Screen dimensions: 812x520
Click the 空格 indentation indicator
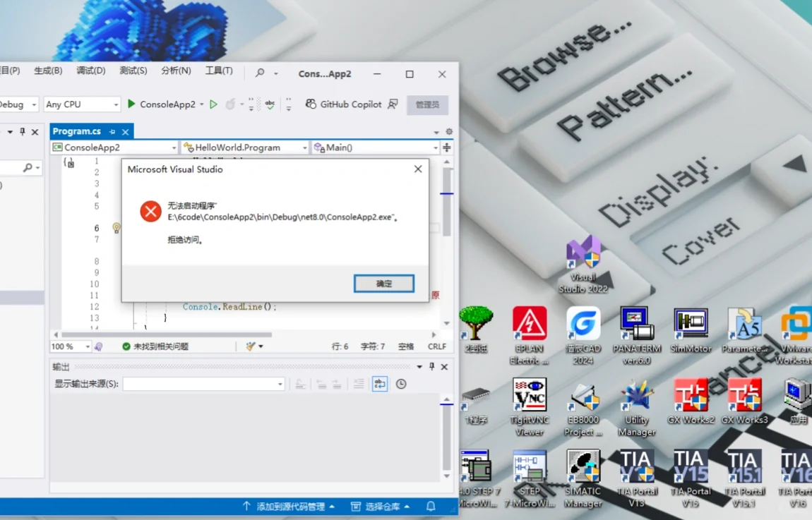click(406, 346)
